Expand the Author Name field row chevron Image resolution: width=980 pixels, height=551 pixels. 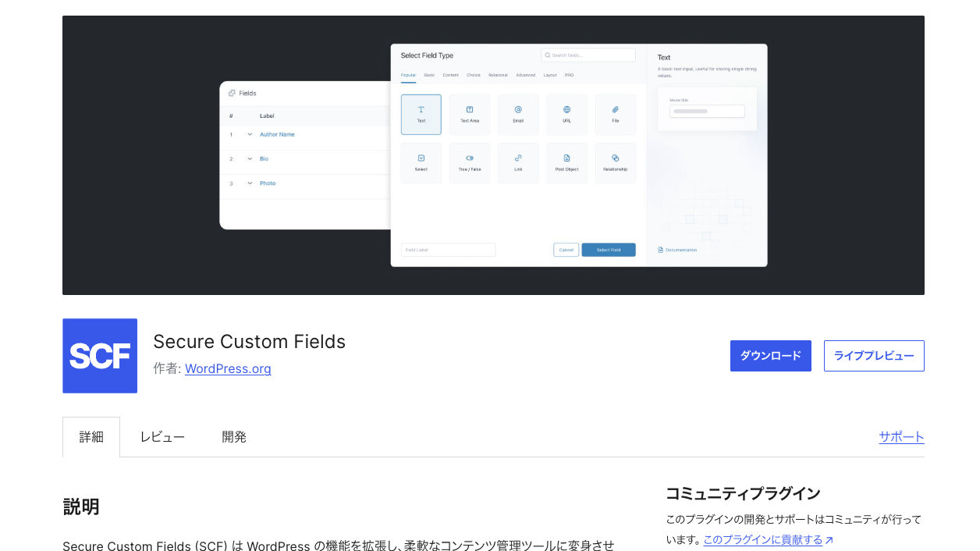click(x=250, y=134)
